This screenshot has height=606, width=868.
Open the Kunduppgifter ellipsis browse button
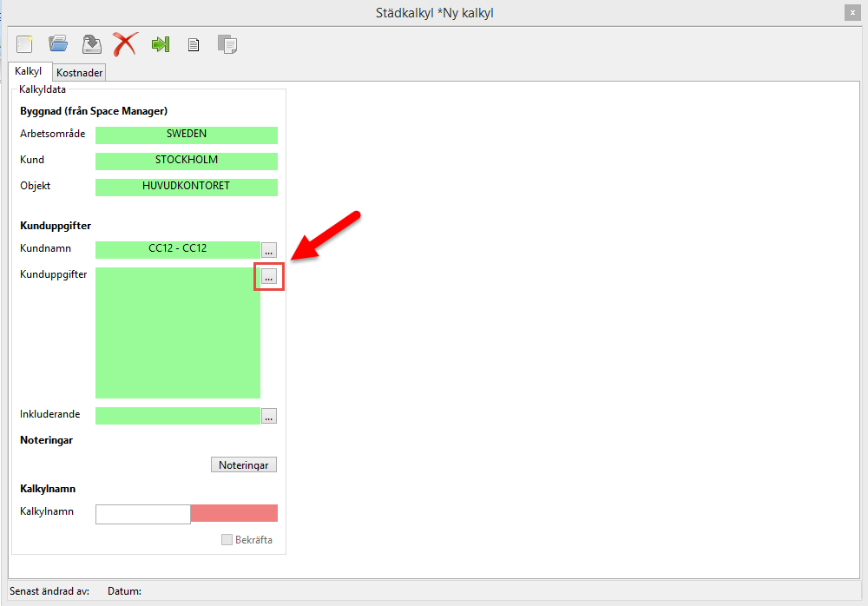click(269, 277)
